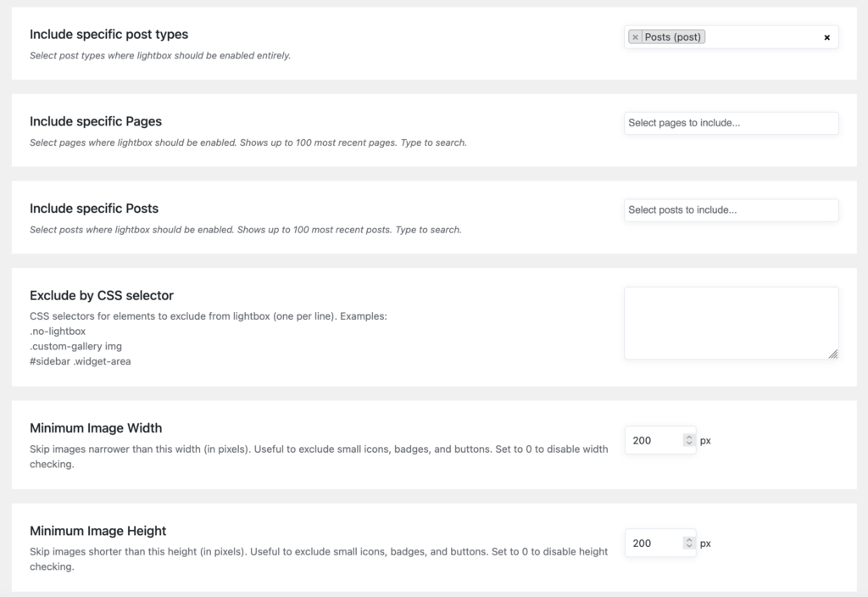Click the Minimum Image Height stepper up arrow
The image size is (868, 597).
(687, 539)
